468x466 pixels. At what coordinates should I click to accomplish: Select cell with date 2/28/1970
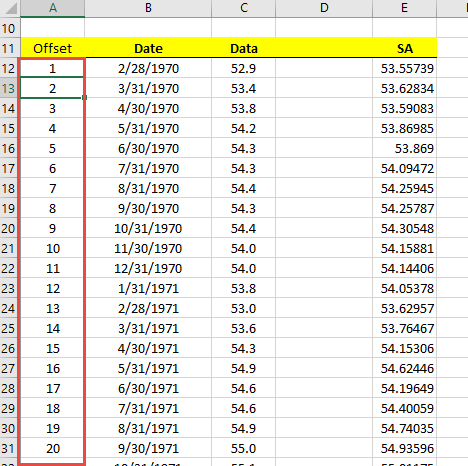pyautogui.click(x=148, y=68)
